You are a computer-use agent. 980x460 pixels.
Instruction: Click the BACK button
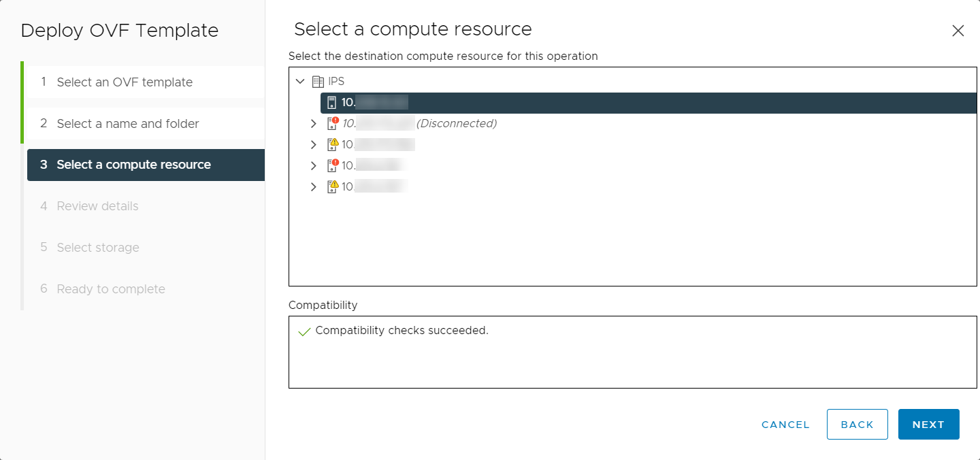857,425
